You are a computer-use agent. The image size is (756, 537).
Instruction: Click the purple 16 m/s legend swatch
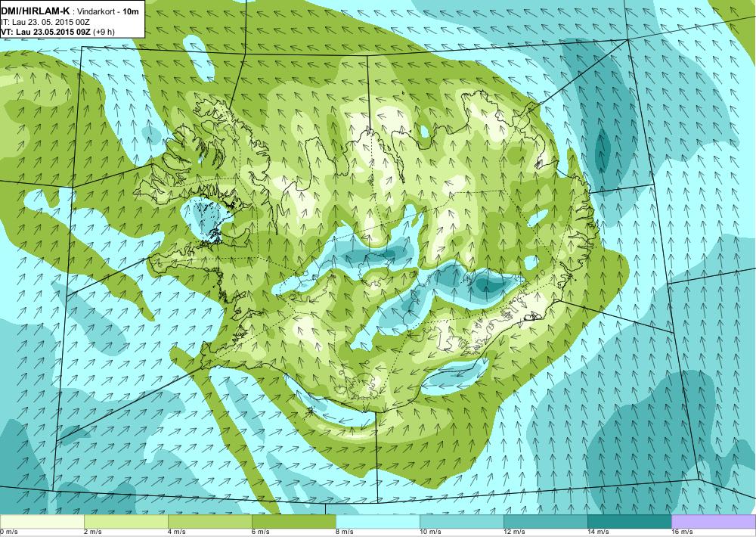tap(714, 522)
